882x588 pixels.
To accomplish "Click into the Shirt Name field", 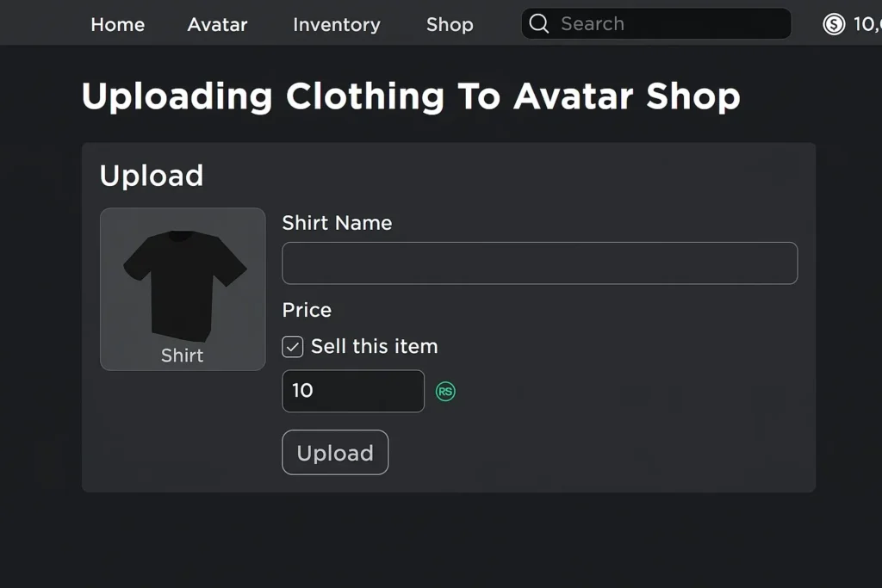I will [539, 263].
